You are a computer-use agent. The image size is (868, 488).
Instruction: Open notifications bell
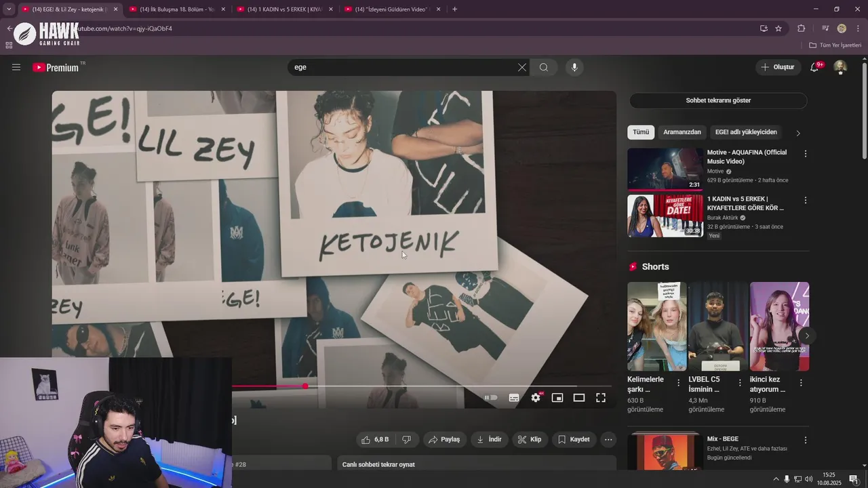click(x=814, y=67)
